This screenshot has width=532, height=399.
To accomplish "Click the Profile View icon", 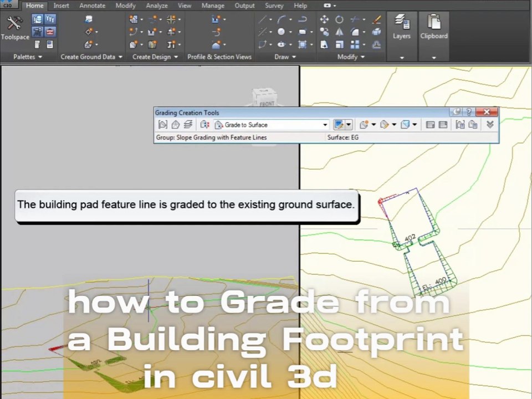I will click(x=216, y=19).
